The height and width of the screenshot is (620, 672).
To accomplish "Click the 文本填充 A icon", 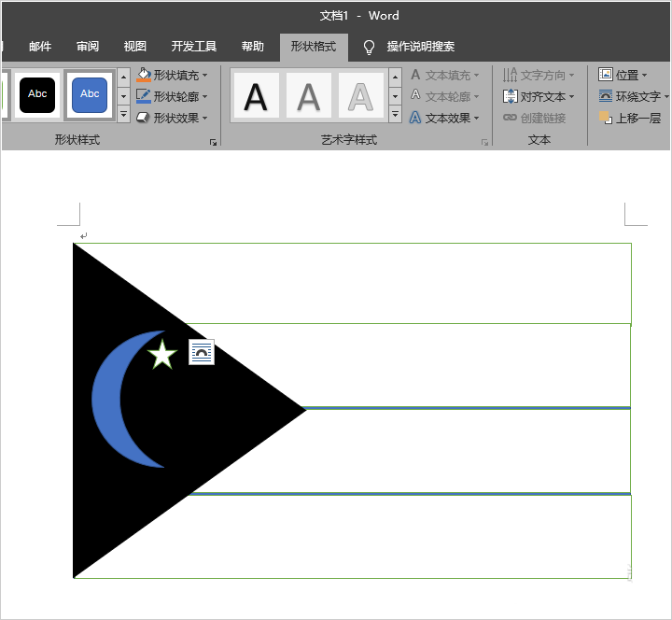I will click(415, 75).
